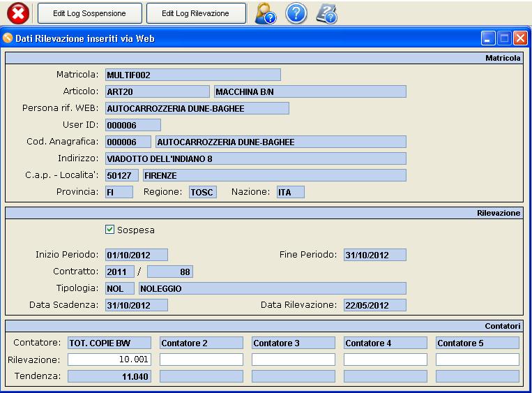Click the NOLEGGIO description field
Viewport: 532px width, 393px height.
[273, 288]
